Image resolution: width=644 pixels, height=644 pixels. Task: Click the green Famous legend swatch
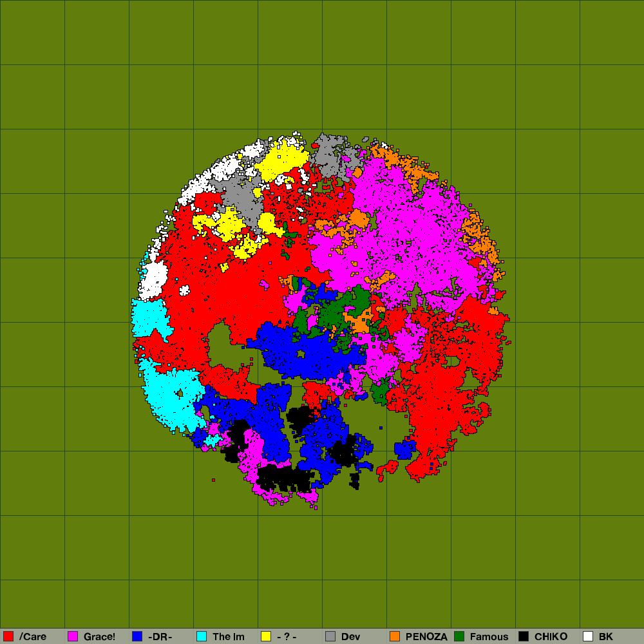tap(459, 636)
